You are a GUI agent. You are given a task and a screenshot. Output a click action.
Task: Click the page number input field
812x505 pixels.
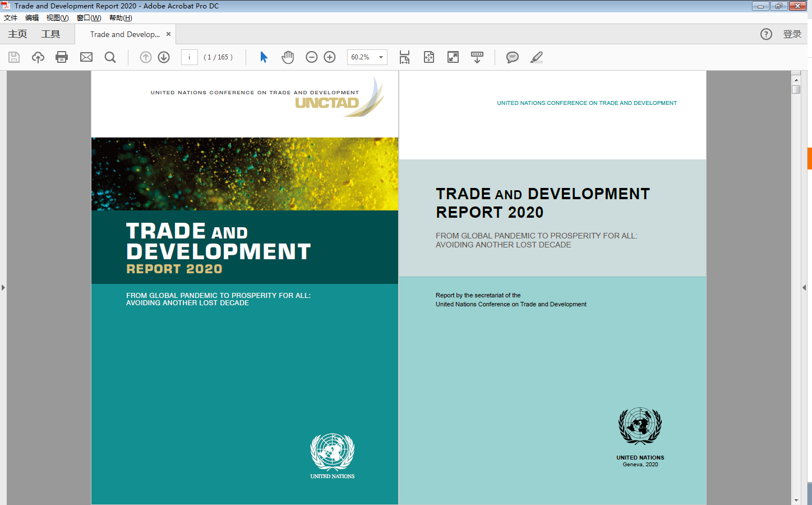190,57
